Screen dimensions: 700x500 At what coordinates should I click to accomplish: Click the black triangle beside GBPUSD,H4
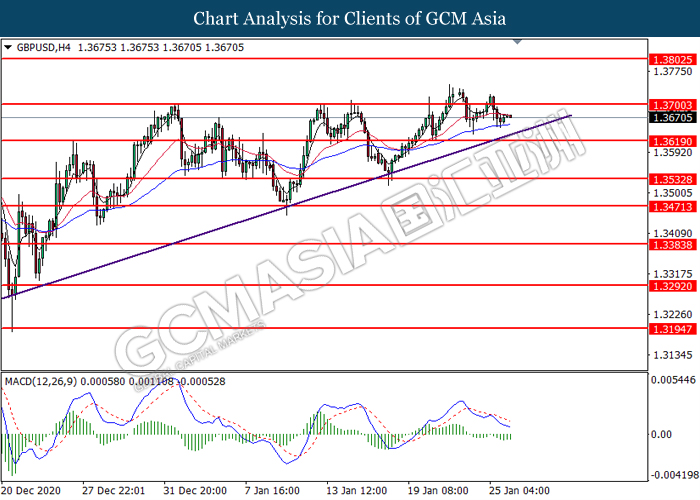(x=8, y=47)
